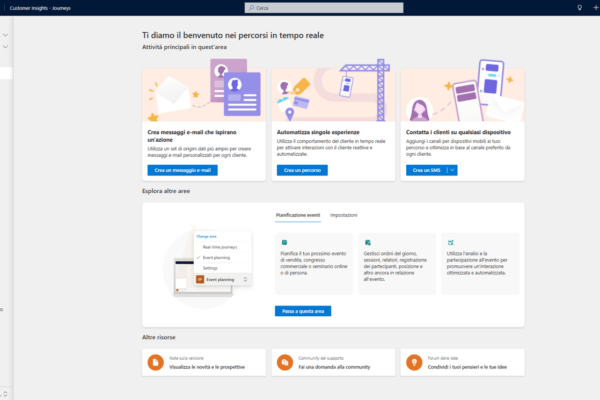Image resolution: width=600 pixels, height=400 pixels.
Task: Click the plus icon in the top bar
Action: pos(596,8)
